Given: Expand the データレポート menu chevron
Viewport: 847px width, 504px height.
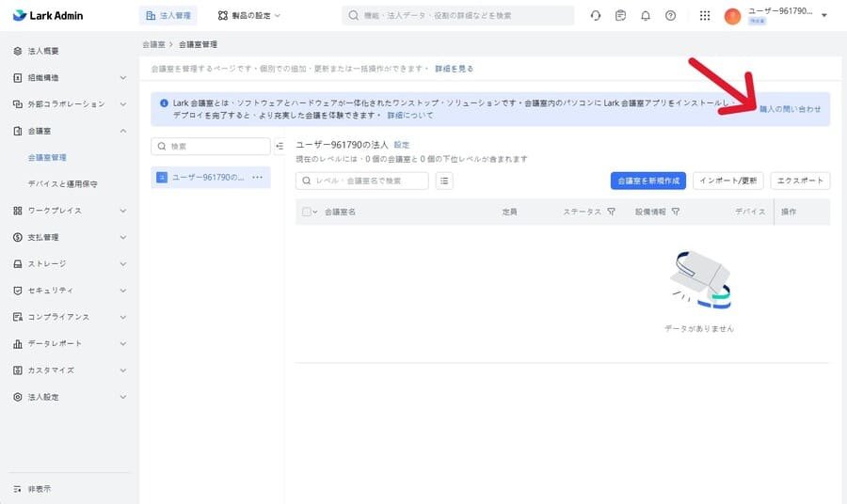Looking at the screenshot, I should [123, 344].
